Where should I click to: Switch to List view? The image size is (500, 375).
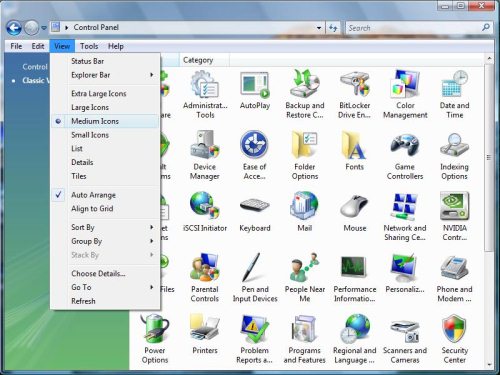click(x=105, y=149)
